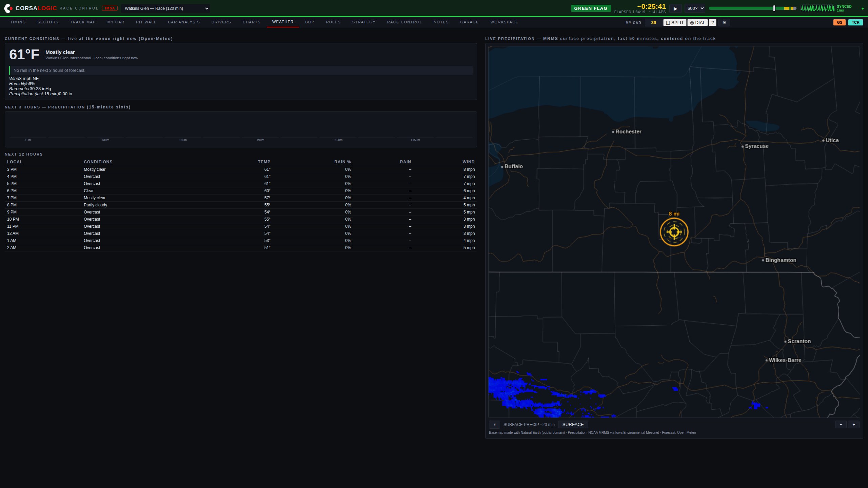Open the NOTES tab
868x488 pixels.
pyautogui.click(x=441, y=22)
